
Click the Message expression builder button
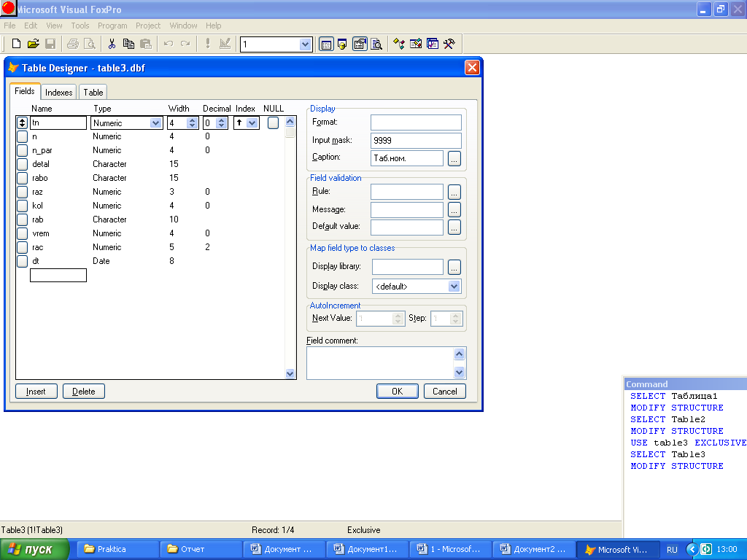[x=454, y=209]
